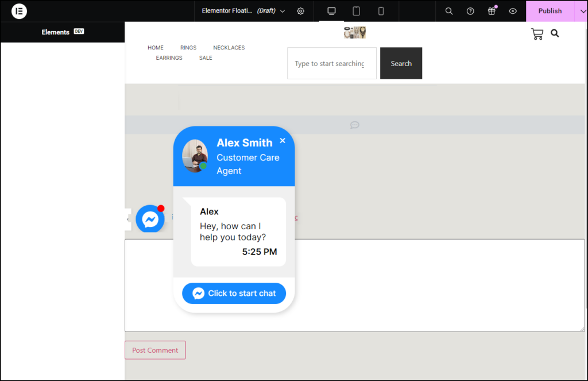Open the shopping cart icon
Image resolution: width=588 pixels, height=381 pixels.
pos(537,33)
